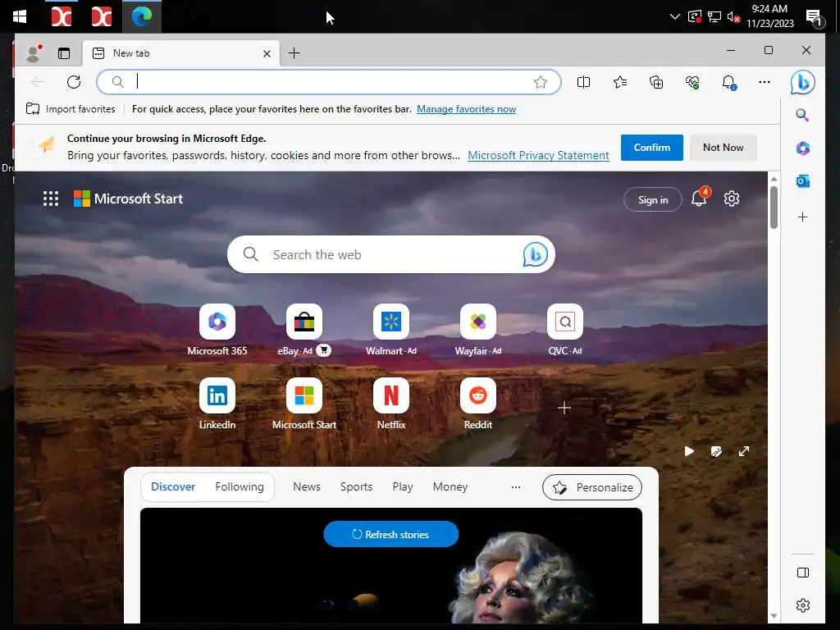The width and height of the screenshot is (840, 630).
Task: Open the Edge profile avatar icon
Action: pos(34,53)
